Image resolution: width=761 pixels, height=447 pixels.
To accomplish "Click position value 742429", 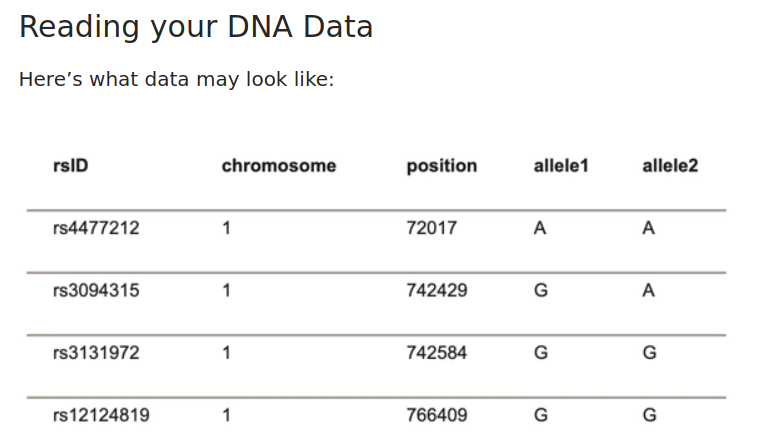I will pyautogui.click(x=436, y=291).
